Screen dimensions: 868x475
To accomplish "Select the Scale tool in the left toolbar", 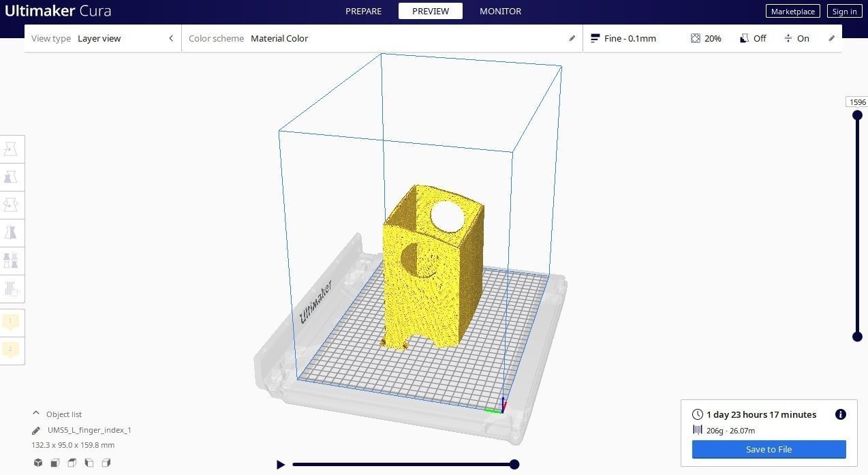I will coord(11,177).
